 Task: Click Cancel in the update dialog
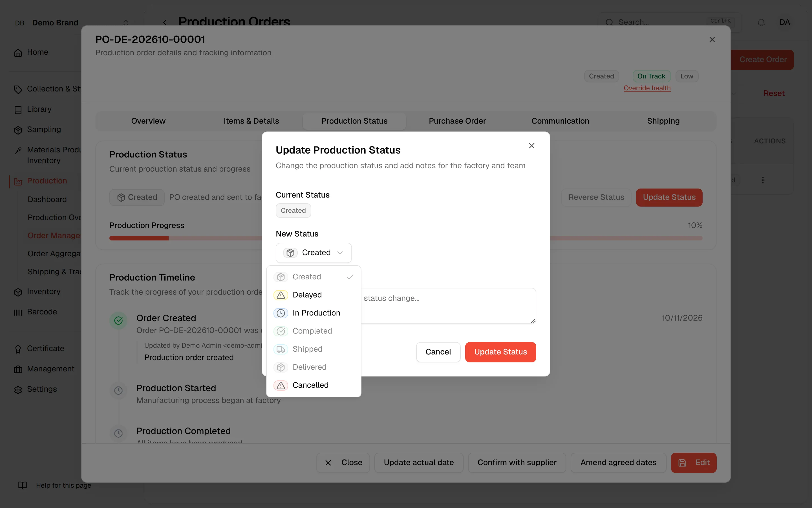click(x=438, y=352)
